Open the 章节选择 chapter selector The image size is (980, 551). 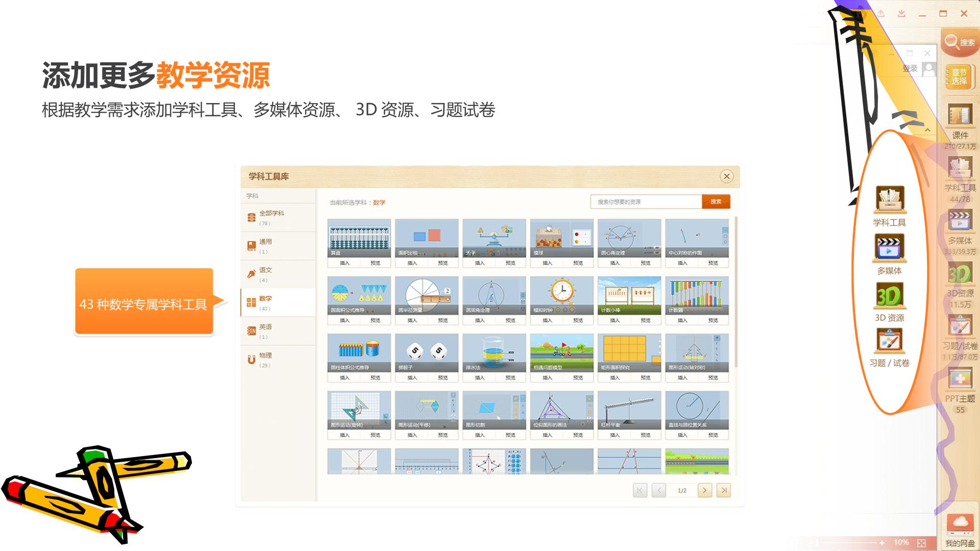959,77
